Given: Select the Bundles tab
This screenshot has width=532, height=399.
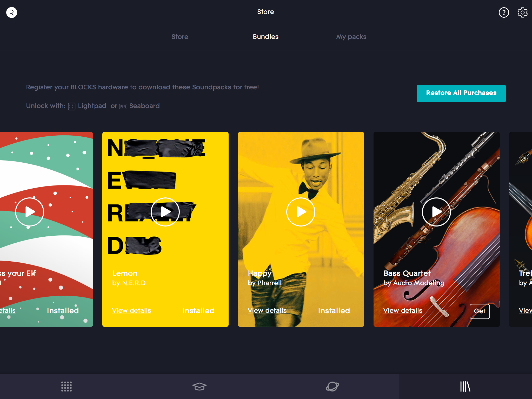Looking at the screenshot, I should tap(265, 37).
